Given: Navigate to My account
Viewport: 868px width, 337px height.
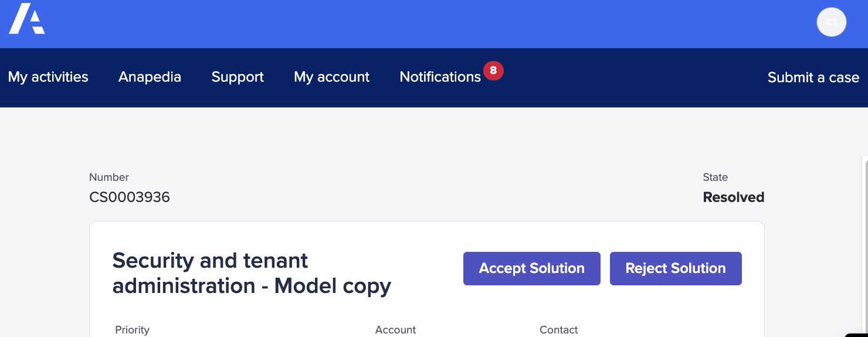Looking at the screenshot, I should 331,77.
